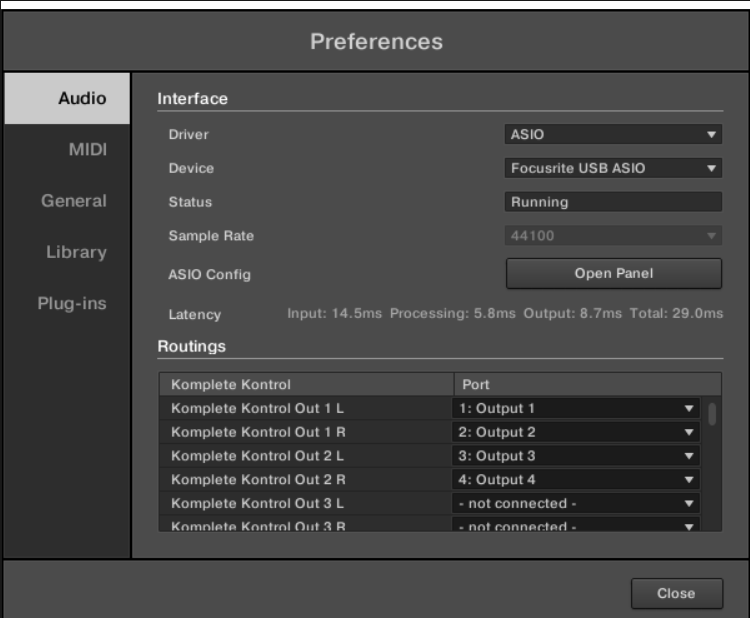750x618 pixels.
Task: Click the Routings list scrollbar thumb
Action: (712, 414)
